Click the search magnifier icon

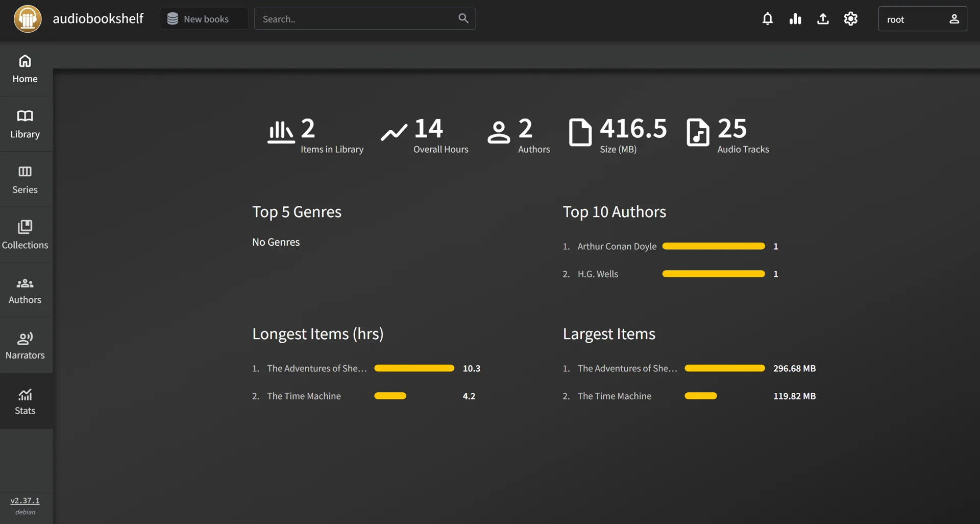pyautogui.click(x=463, y=18)
